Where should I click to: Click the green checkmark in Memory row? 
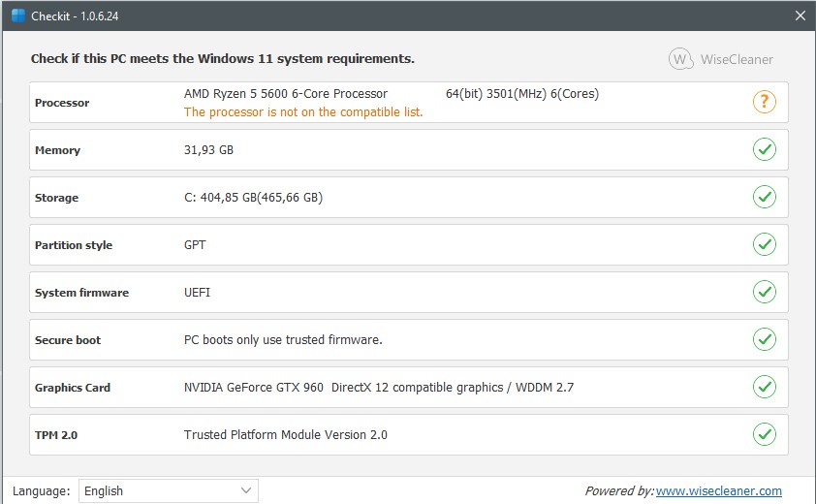coord(765,149)
